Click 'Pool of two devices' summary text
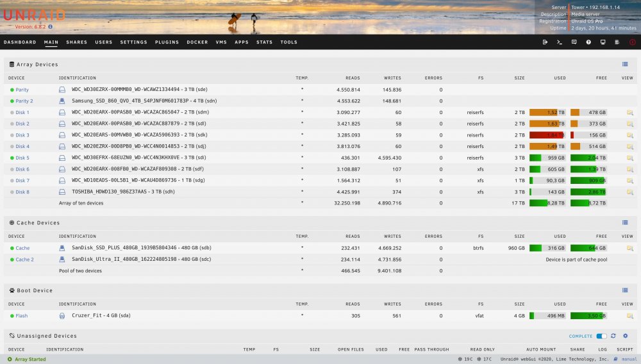Image resolution: width=641 pixels, height=364 pixels. click(80, 271)
